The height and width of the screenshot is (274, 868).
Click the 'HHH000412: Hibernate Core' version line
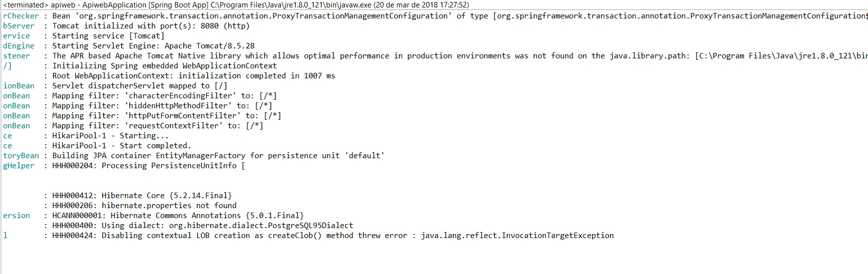(x=142, y=196)
